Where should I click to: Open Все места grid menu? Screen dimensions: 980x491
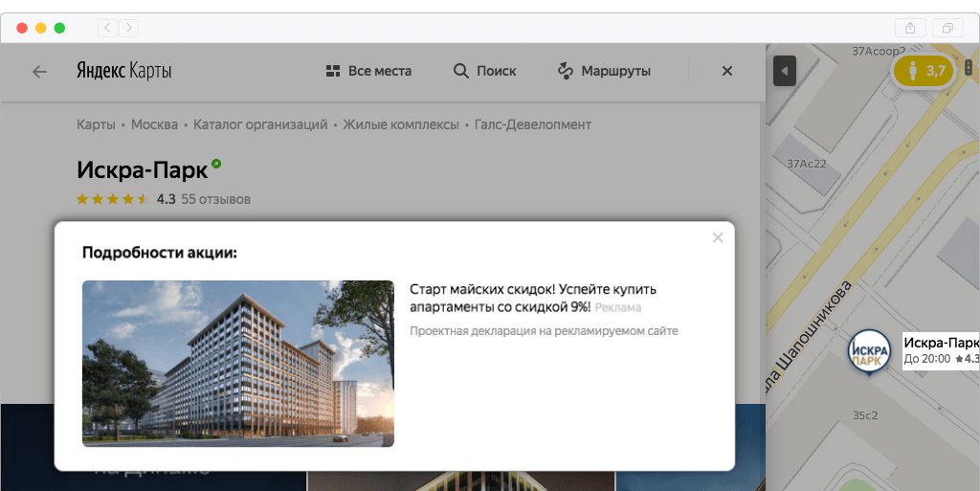click(x=368, y=71)
